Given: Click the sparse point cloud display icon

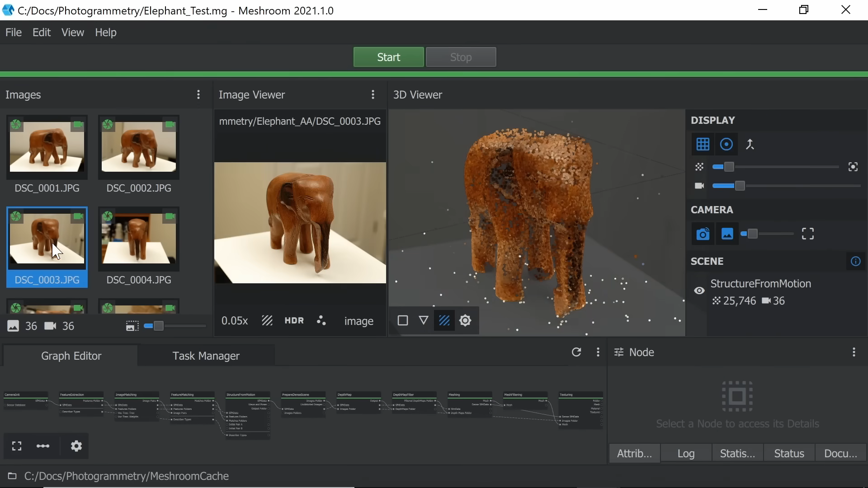Looking at the screenshot, I should point(699,166).
